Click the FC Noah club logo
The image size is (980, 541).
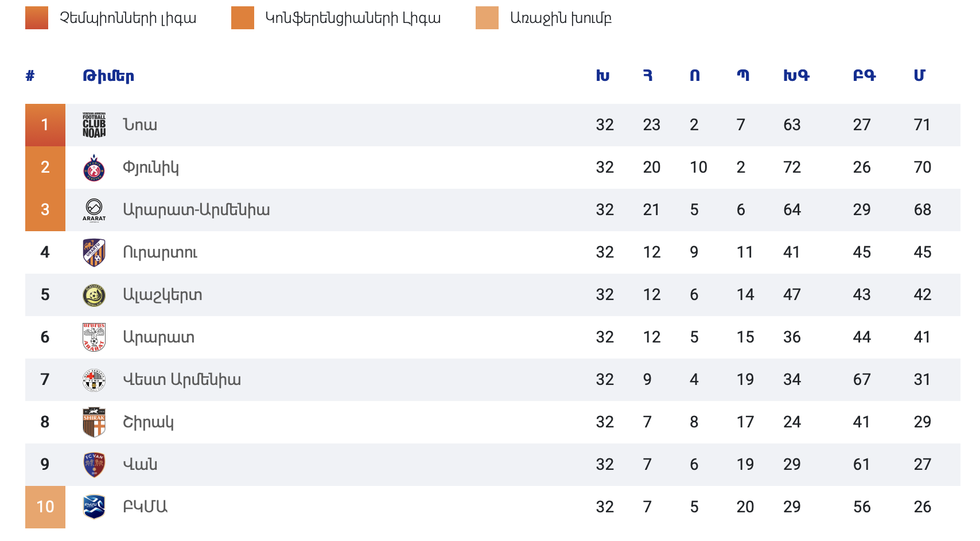94,125
